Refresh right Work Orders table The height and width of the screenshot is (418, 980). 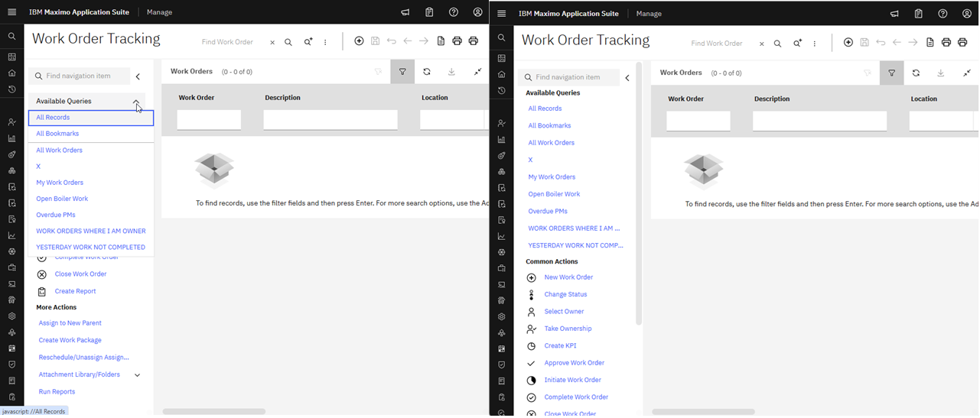pos(916,73)
